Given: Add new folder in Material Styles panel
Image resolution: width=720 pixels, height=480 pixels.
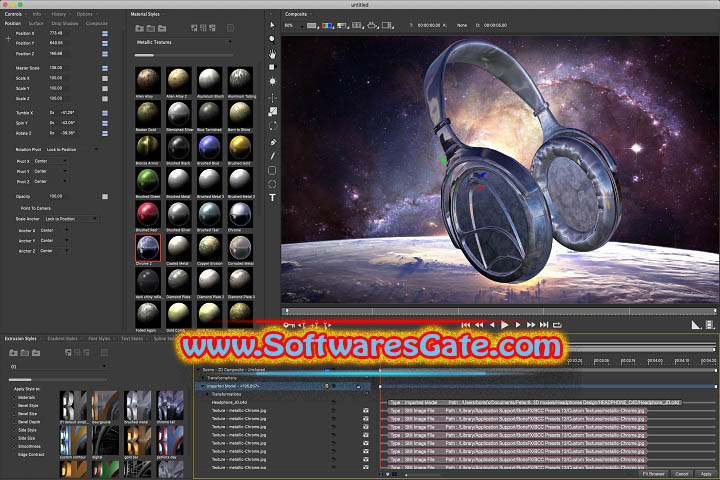Looking at the screenshot, I should point(140,28).
